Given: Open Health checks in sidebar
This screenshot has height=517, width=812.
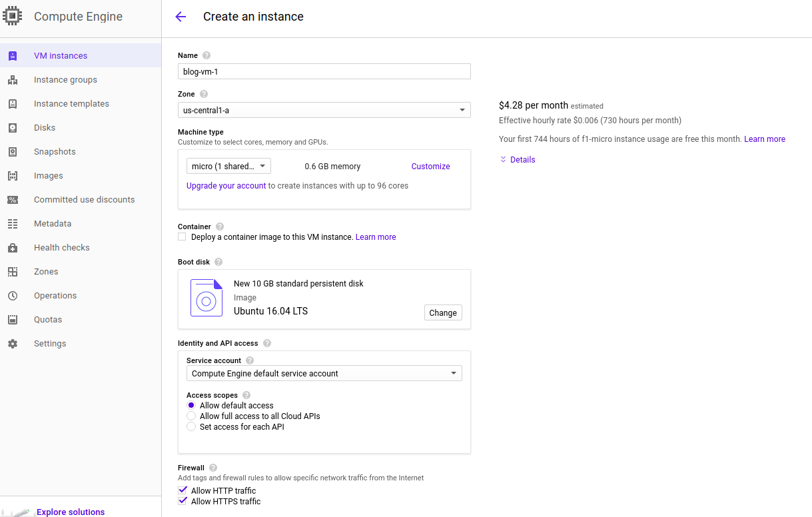Looking at the screenshot, I should coord(81,248).
